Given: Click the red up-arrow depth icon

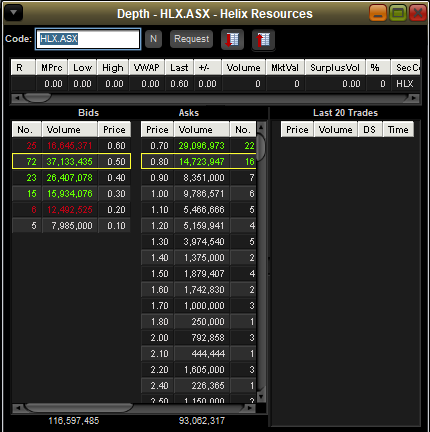Looking at the screenshot, I should pos(263,40).
